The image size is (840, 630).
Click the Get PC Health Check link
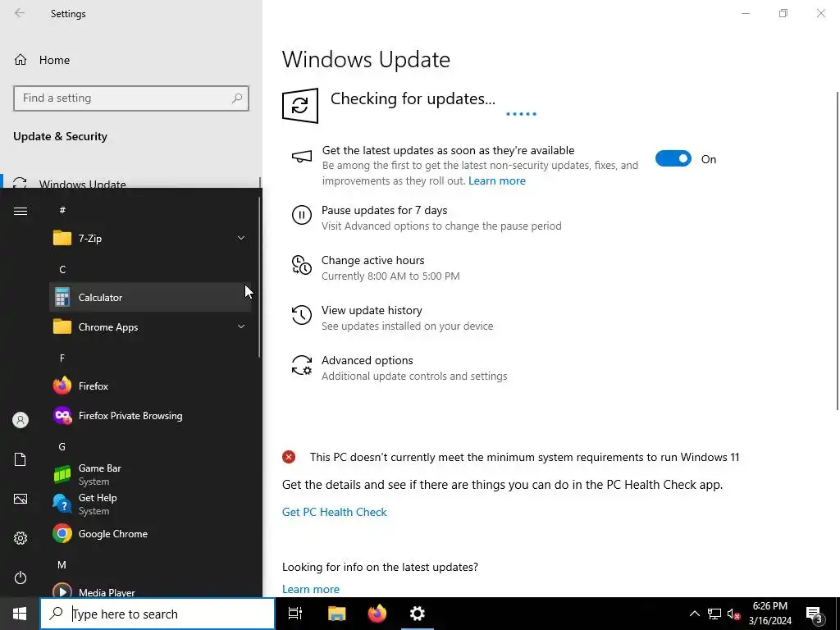(335, 512)
